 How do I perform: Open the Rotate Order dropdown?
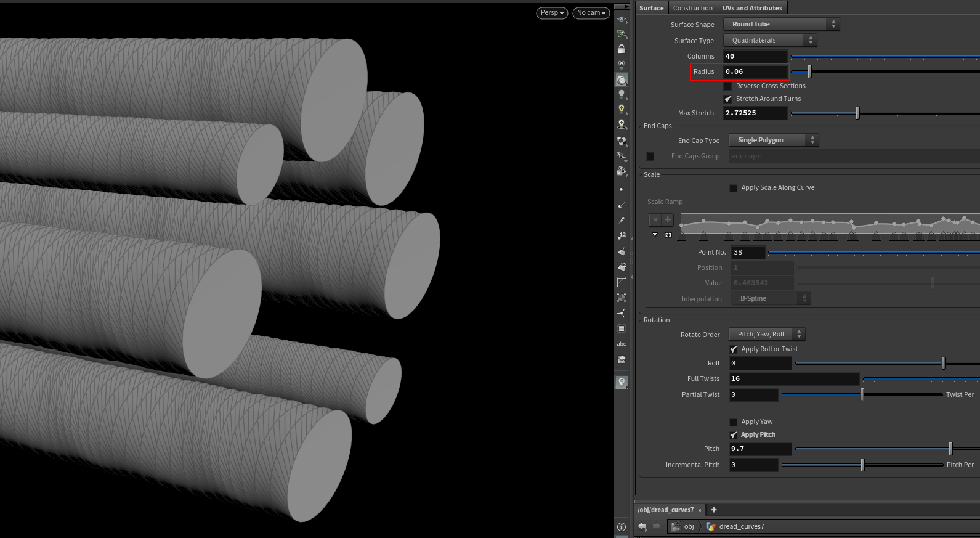[767, 334]
